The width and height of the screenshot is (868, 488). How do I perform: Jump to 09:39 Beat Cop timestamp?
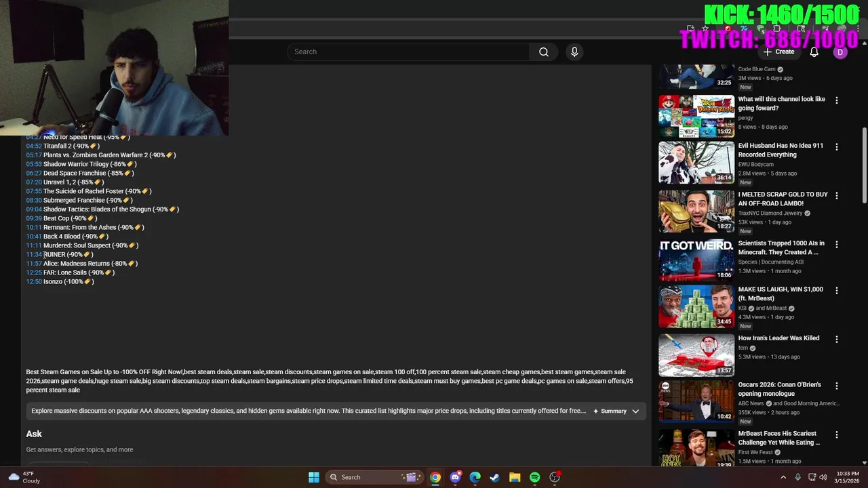point(34,218)
